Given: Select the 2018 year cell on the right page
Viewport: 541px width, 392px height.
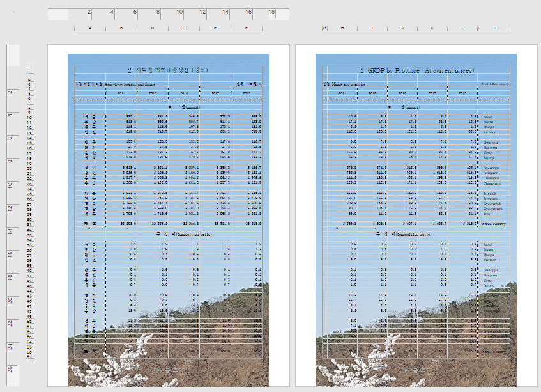Looking at the screenshot, I should (x=462, y=93).
